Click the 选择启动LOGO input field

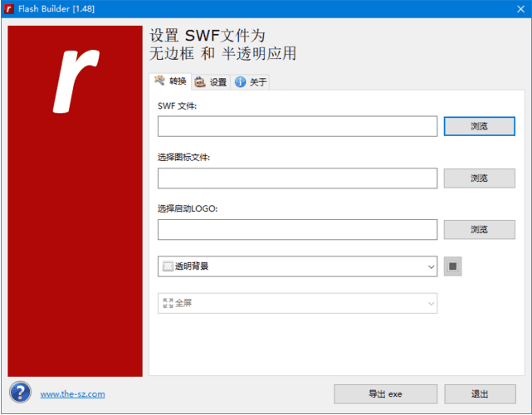click(297, 230)
